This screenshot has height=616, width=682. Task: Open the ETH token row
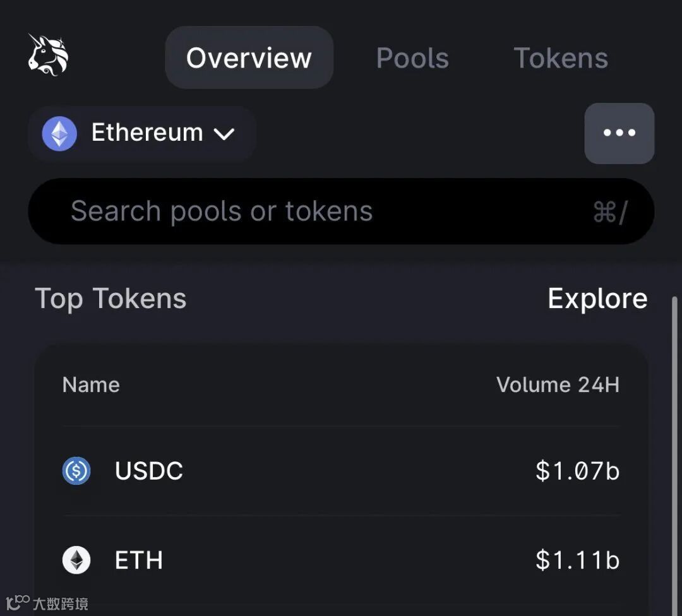click(x=342, y=560)
